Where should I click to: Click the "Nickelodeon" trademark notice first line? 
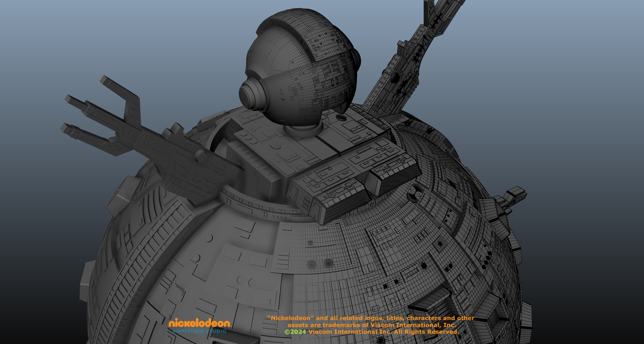tap(371, 318)
